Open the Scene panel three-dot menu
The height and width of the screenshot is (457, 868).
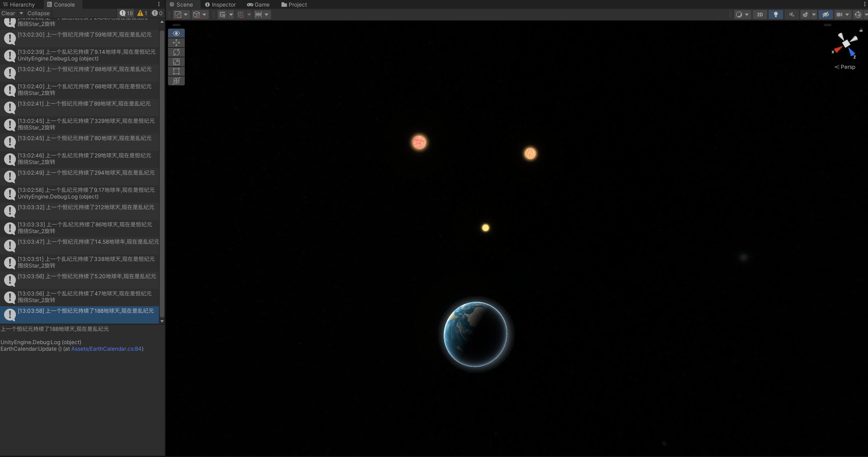(x=864, y=4)
